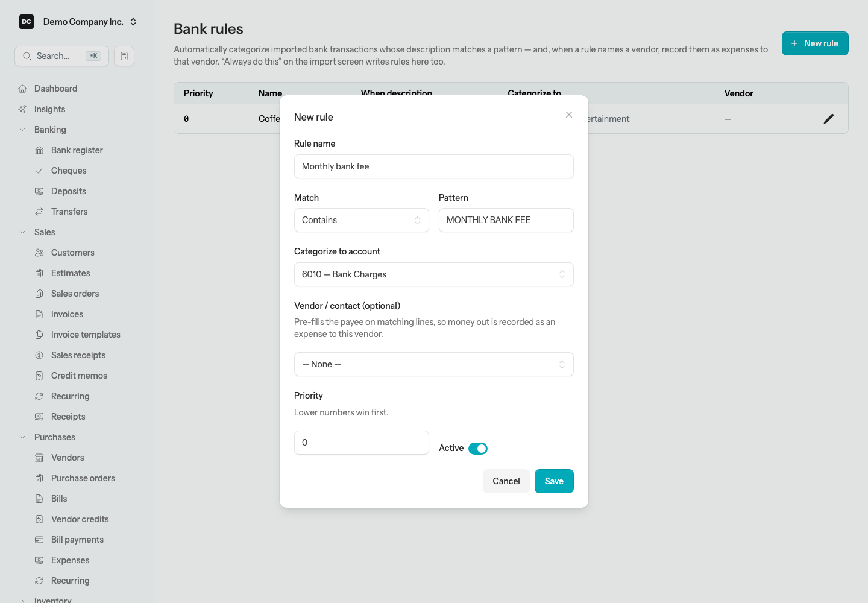Click the Pattern input field
868x603 pixels.
pyautogui.click(x=506, y=220)
